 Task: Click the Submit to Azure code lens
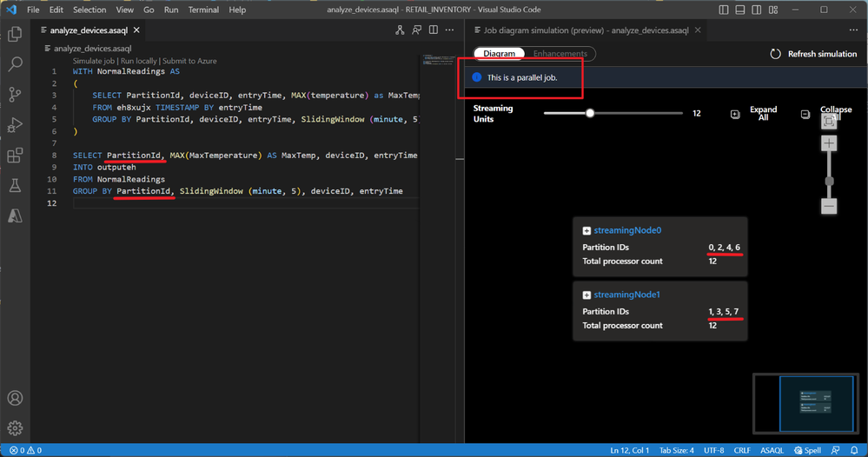click(189, 61)
